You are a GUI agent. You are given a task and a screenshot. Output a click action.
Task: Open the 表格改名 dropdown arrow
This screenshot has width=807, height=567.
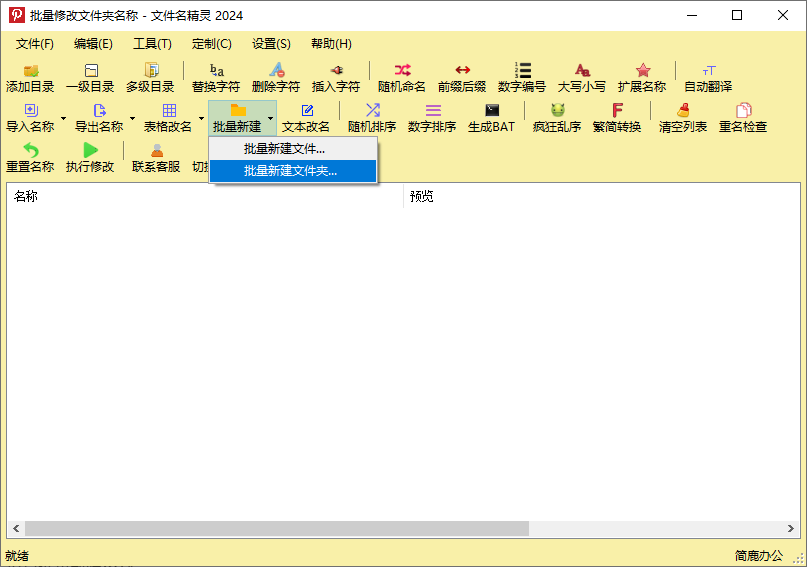tap(201, 118)
